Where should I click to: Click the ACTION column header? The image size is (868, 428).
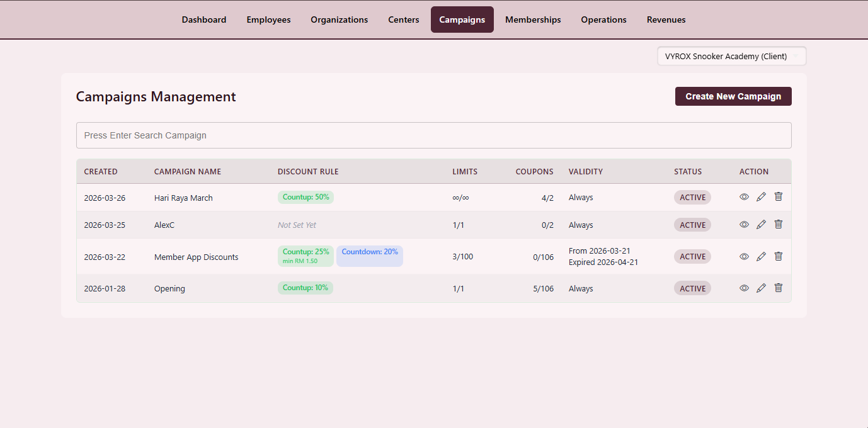pos(754,171)
